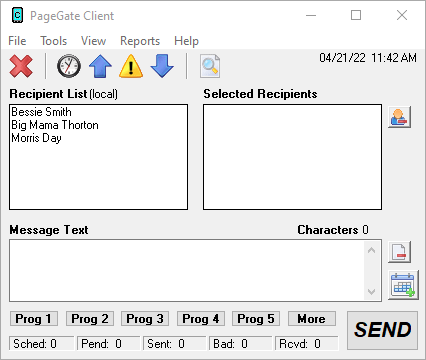Click the clear message page icon

click(x=399, y=252)
